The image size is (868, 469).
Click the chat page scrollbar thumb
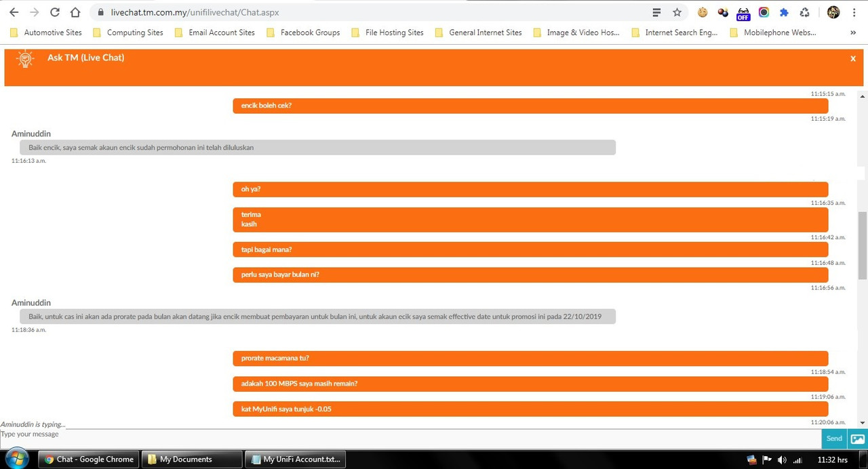[x=863, y=245]
